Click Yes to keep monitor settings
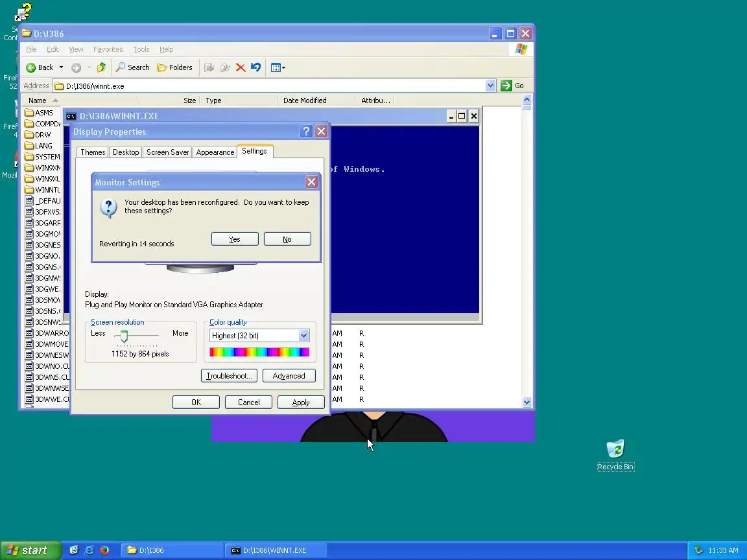Image resolution: width=747 pixels, height=560 pixels. (x=235, y=239)
